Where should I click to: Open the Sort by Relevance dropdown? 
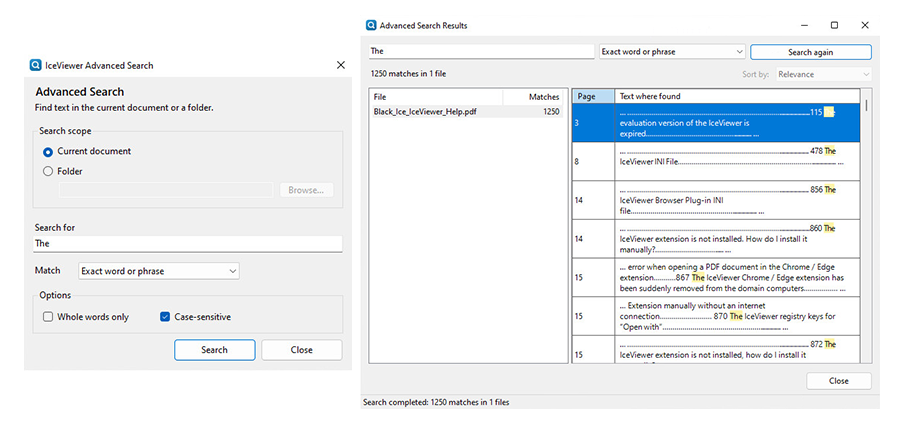[824, 74]
